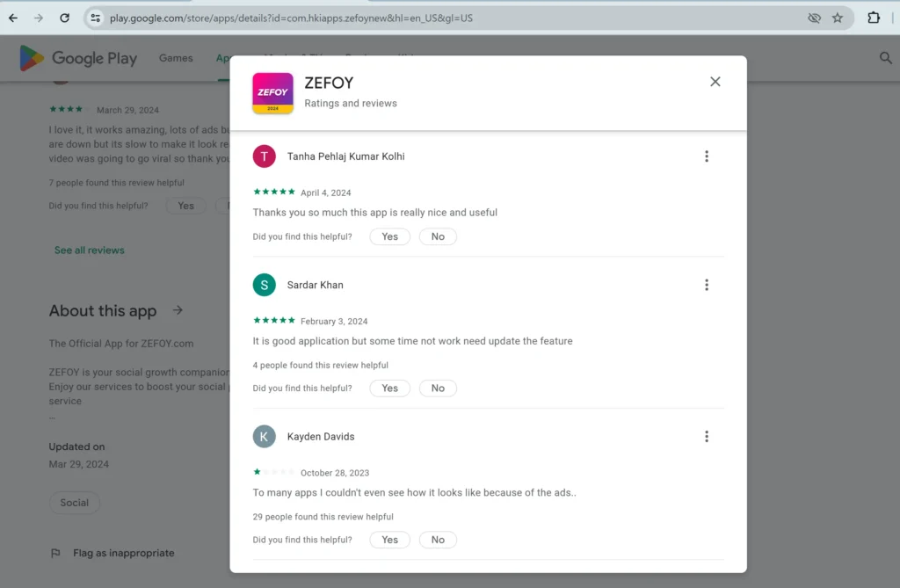900x588 pixels.
Task: Click browser forward arrow
Action: [39, 18]
